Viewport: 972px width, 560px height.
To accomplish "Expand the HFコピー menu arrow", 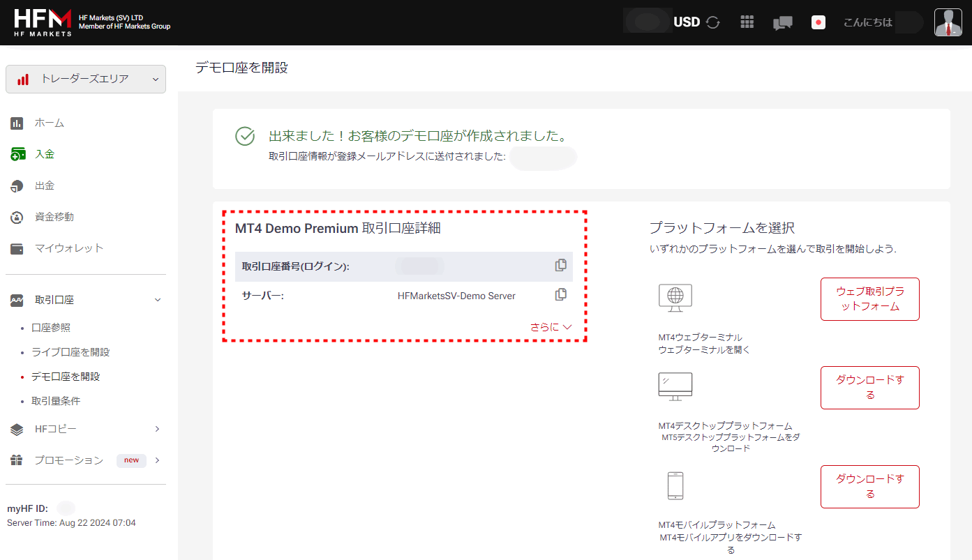I will pyautogui.click(x=158, y=429).
